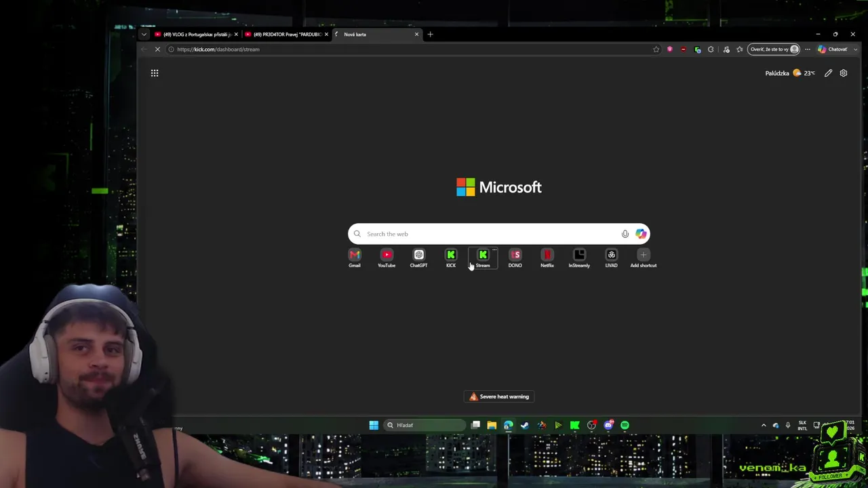Open Edge settings and more menu
868x488 pixels.
pyautogui.click(x=807, y=49)
